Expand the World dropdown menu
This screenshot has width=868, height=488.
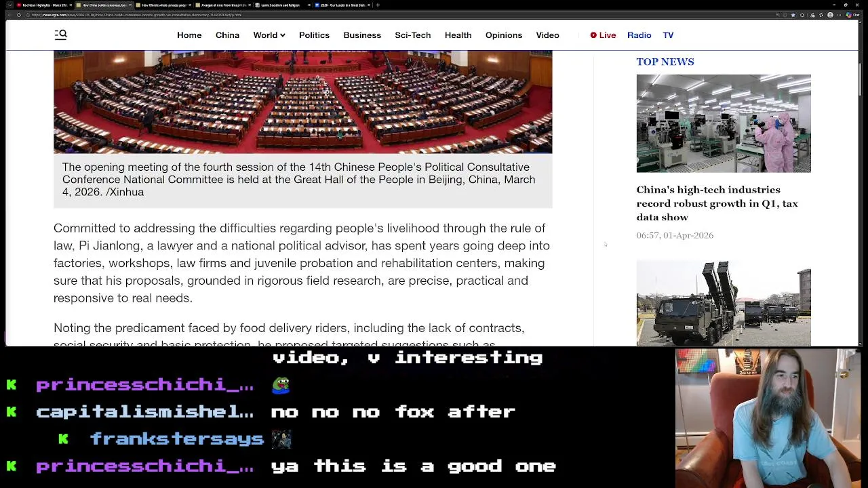tap(269, 35)
